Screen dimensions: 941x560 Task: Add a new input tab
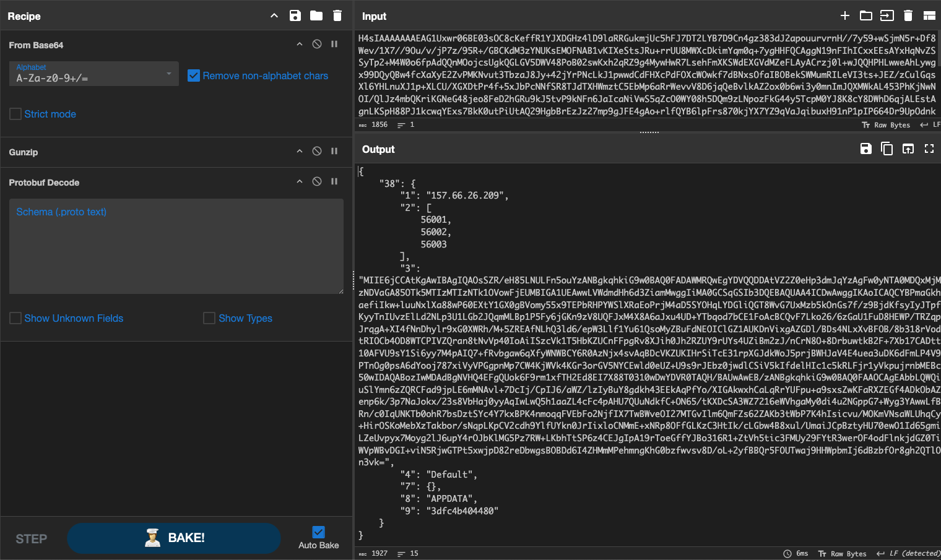[x=845, y=16]
